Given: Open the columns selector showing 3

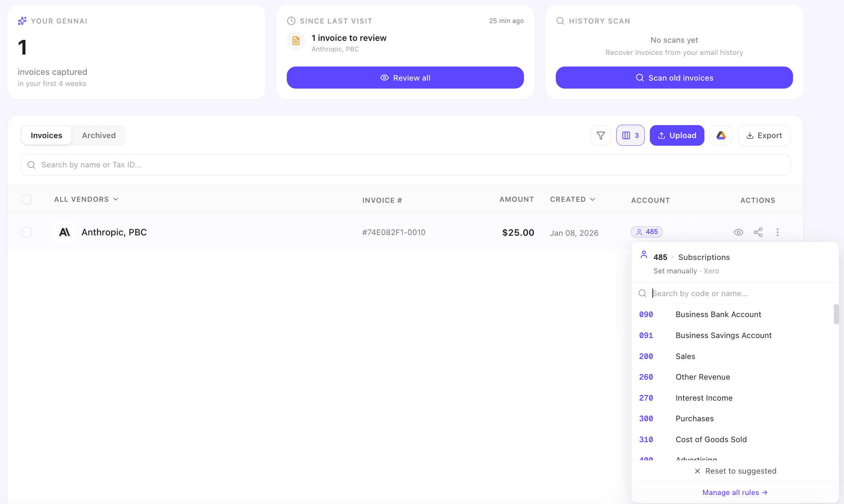Looking at the screenshot, I should coord(630,136).
